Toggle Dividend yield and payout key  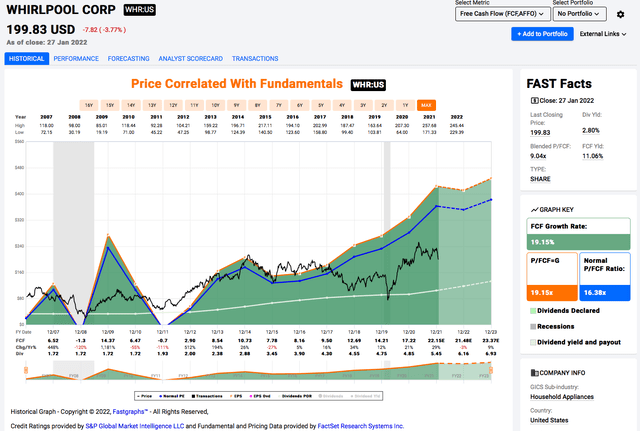pos(576,342)
